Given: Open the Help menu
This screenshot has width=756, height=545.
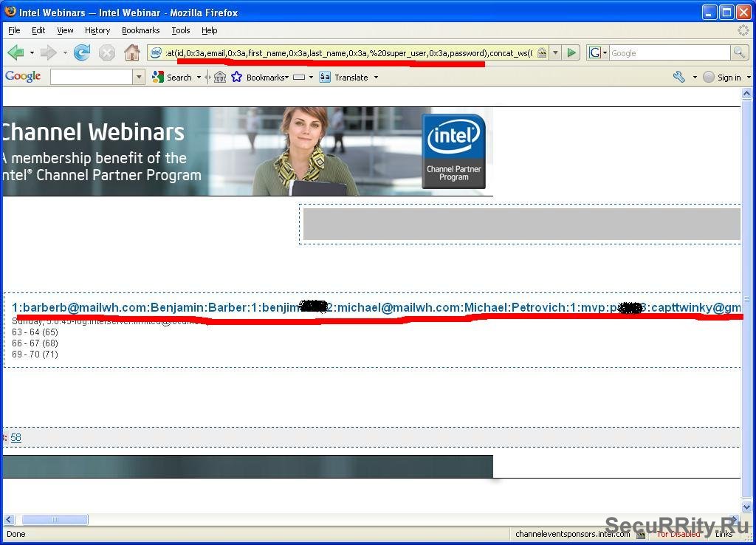Looking at the screenshot, I should click(x=209, y=30).
